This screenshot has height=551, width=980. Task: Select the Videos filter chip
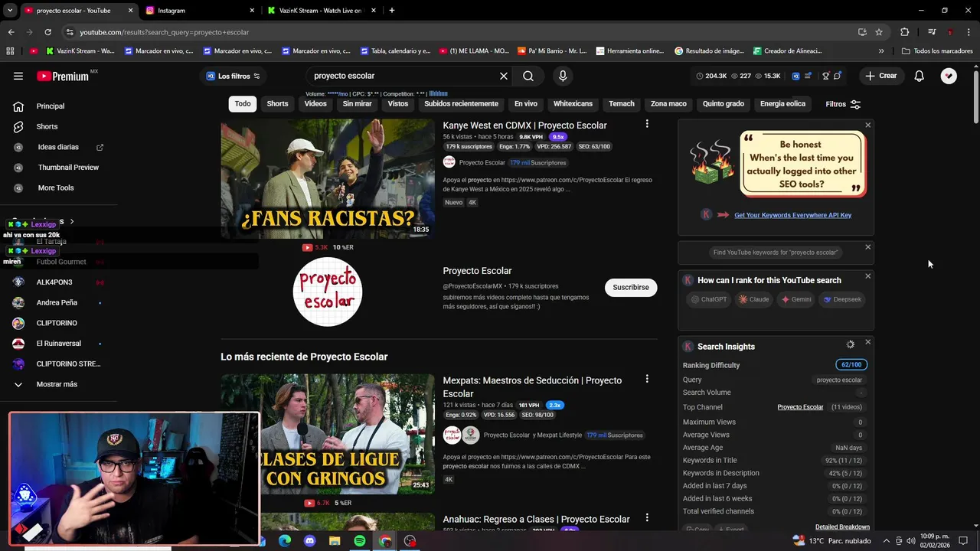point(315,104)
